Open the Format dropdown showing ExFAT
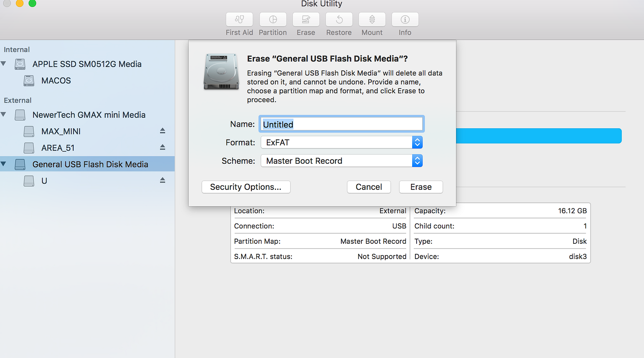The height and width of the screenshot is (358, 644). tap(342, 142)
